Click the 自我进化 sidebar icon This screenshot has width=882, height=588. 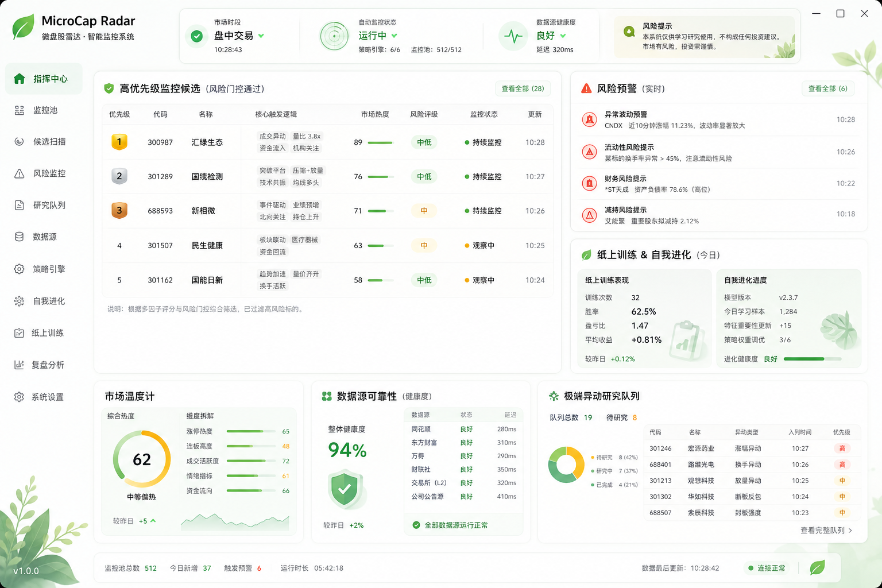(x=20, y=301)
